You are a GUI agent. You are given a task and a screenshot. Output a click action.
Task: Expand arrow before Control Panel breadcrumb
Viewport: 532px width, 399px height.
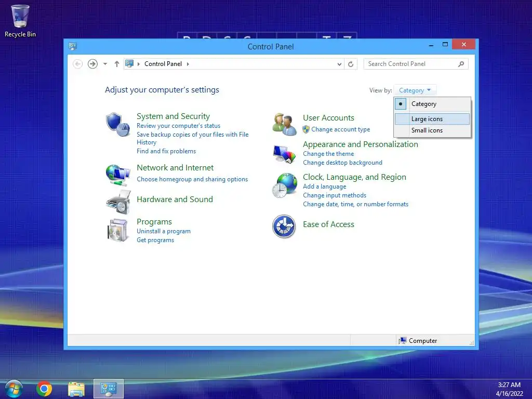point(138,64)
